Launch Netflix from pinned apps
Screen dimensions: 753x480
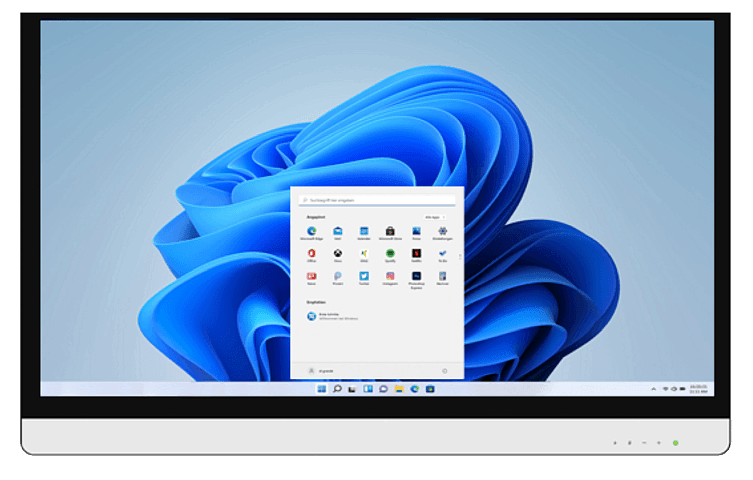(x=416, y=255)
